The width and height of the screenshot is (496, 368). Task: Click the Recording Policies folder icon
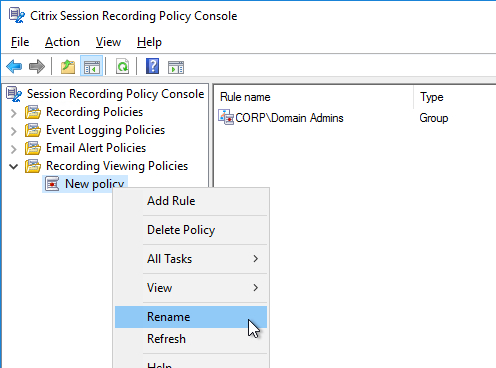click(33, 112)
